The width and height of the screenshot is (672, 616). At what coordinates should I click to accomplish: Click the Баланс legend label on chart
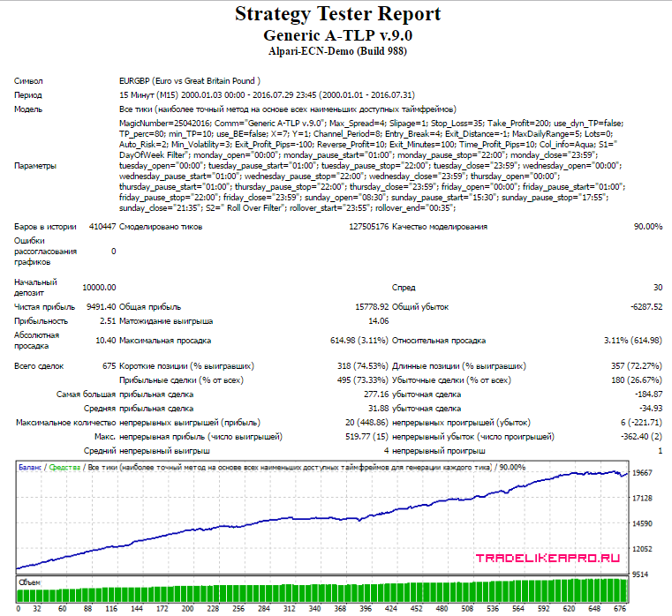[30, 468]
